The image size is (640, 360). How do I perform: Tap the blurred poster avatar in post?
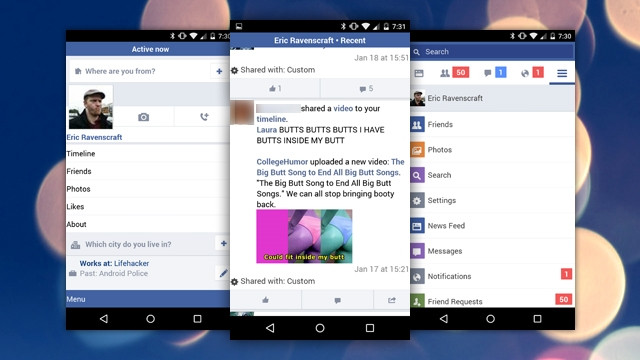(x=242, y=112)
